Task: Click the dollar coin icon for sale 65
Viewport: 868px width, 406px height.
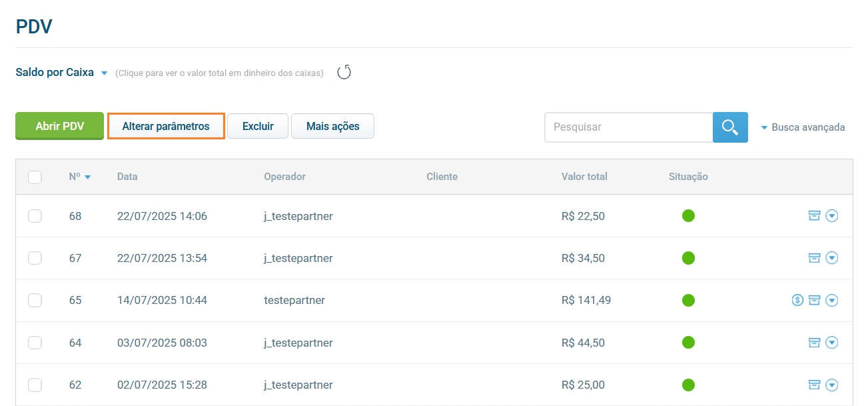Action: 797,300
